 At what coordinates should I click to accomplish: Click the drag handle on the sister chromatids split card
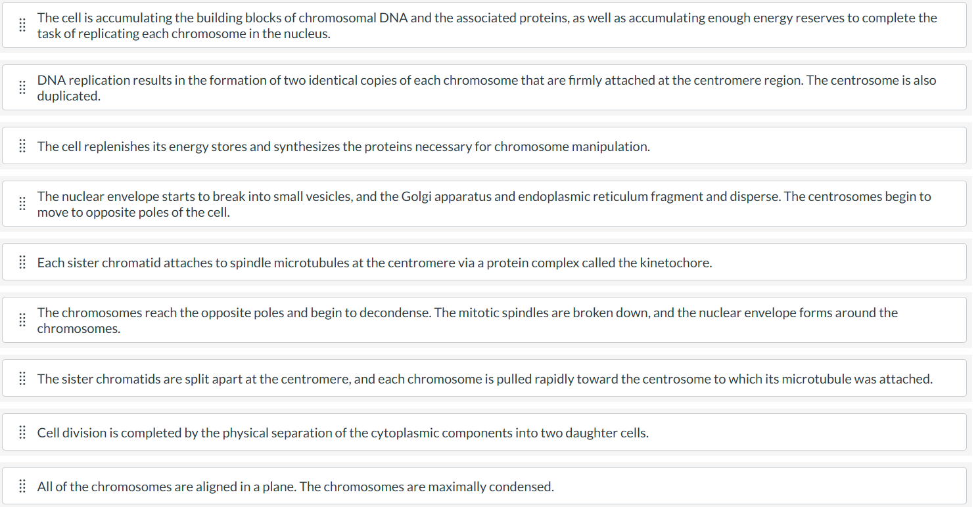click(x=22, y=378)
